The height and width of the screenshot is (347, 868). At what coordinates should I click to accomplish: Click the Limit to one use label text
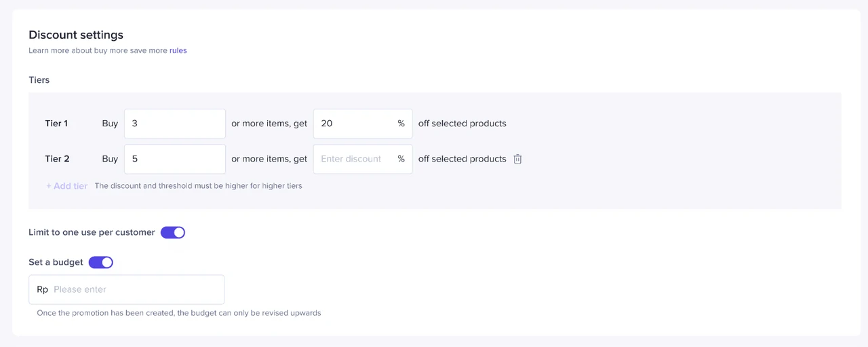point(92,232)
